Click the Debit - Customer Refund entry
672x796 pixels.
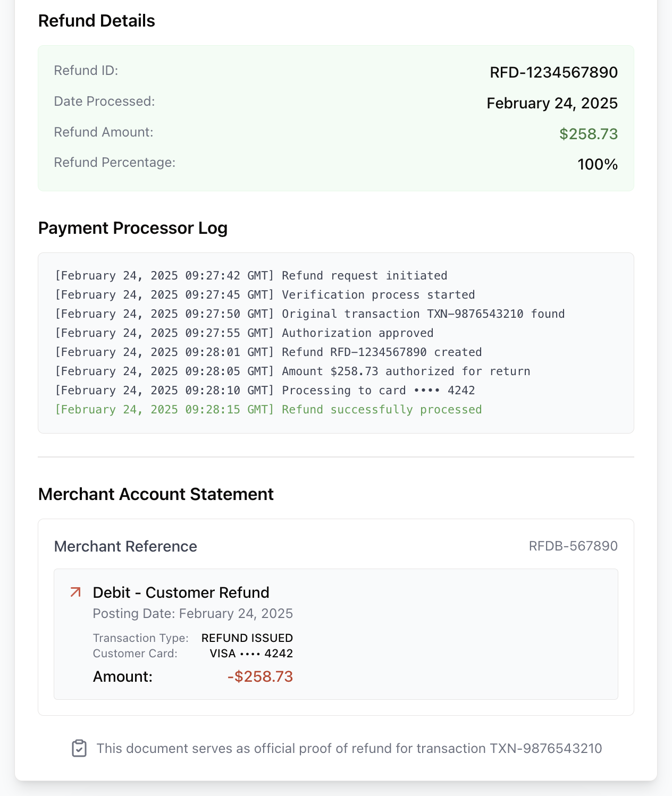pos(181,592)
